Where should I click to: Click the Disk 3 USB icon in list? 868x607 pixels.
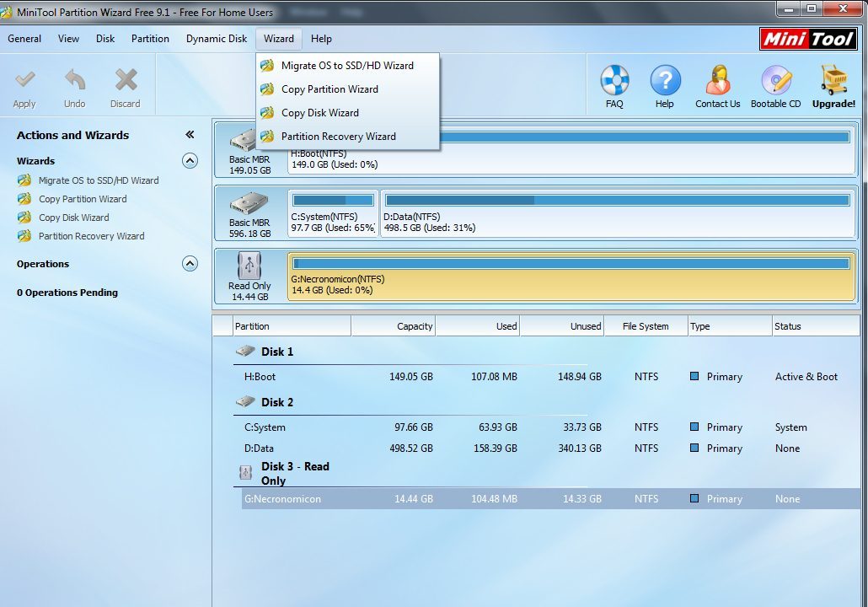[x=246, y=472]
